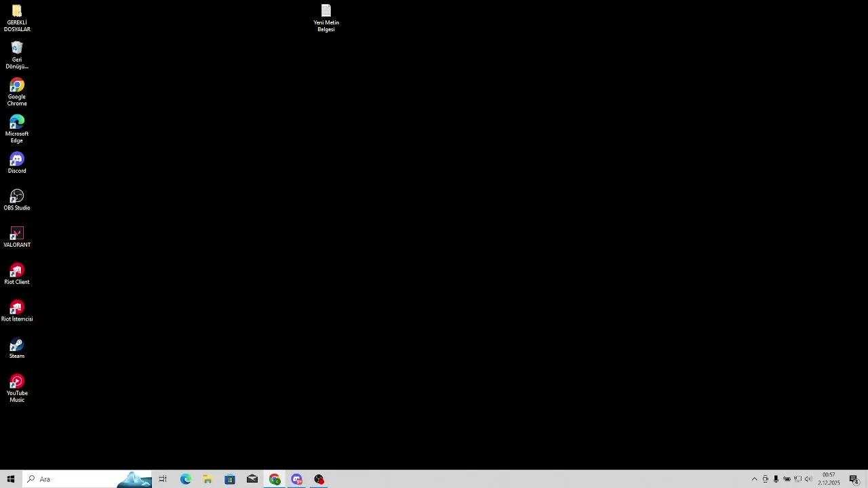Open Microsoft Store from the taskbar
Viewport: 868px width, 488px height.
coord(230,479)
